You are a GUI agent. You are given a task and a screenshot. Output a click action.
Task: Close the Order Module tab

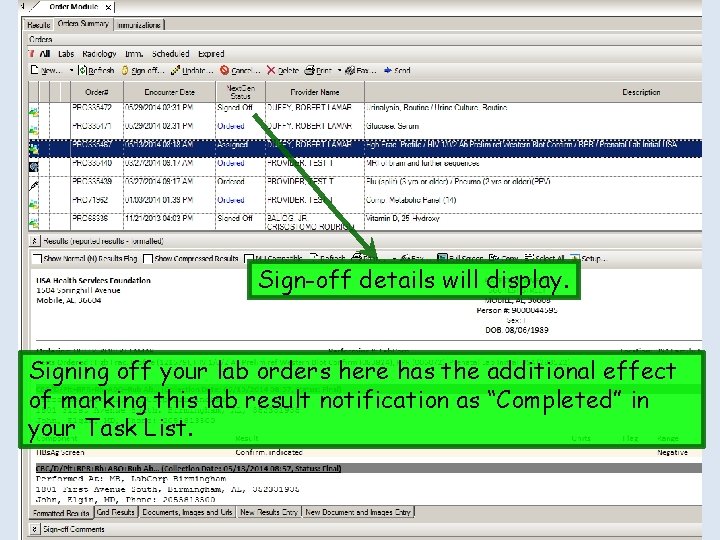click(108, 7)
